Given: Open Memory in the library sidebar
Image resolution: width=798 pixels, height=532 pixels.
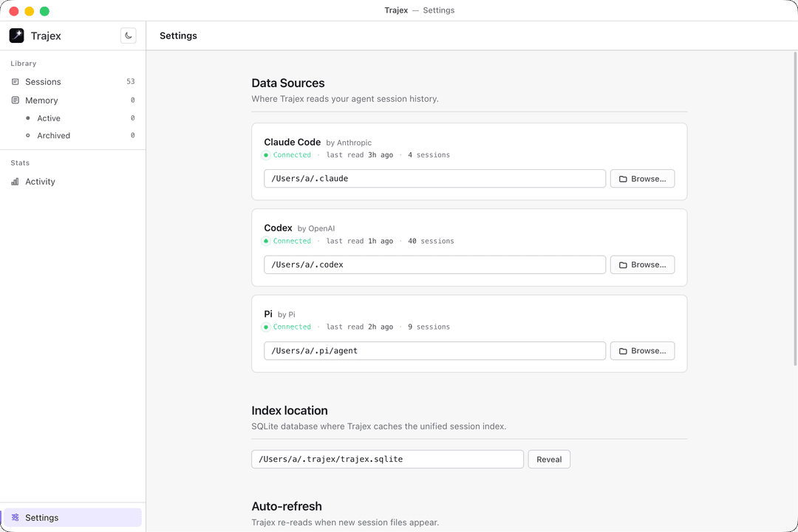Looking at the screenshot, I should [72, 100].
